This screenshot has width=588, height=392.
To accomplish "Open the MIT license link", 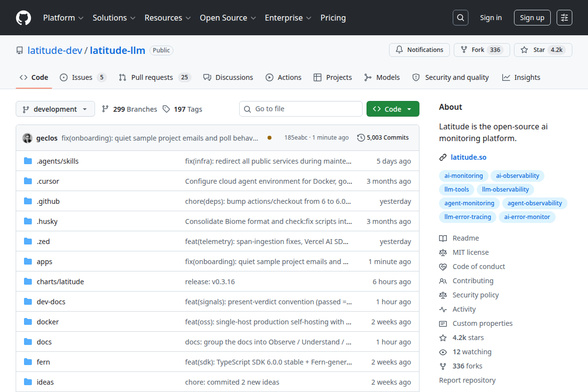I will 470,252.
